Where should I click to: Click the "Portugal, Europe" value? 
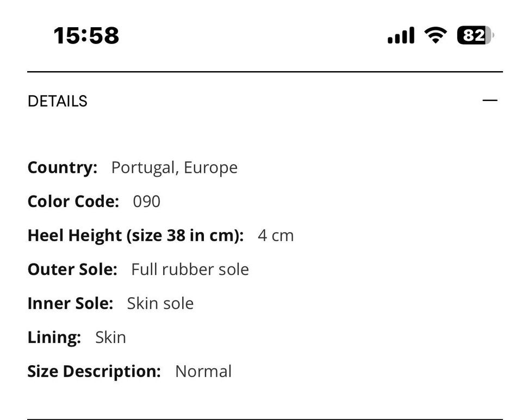click(x=174, y=167)
